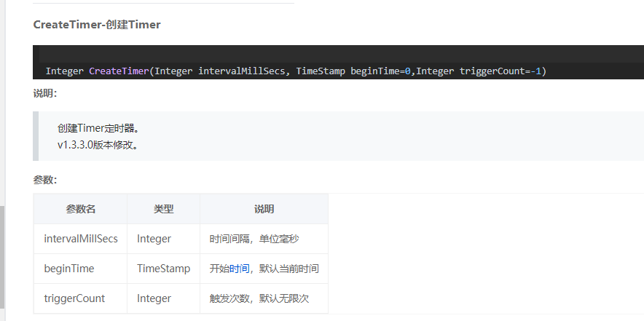Screen dimensions: 644x321
Task: Click the 说明 column header in the table
Action: (264, 209)
